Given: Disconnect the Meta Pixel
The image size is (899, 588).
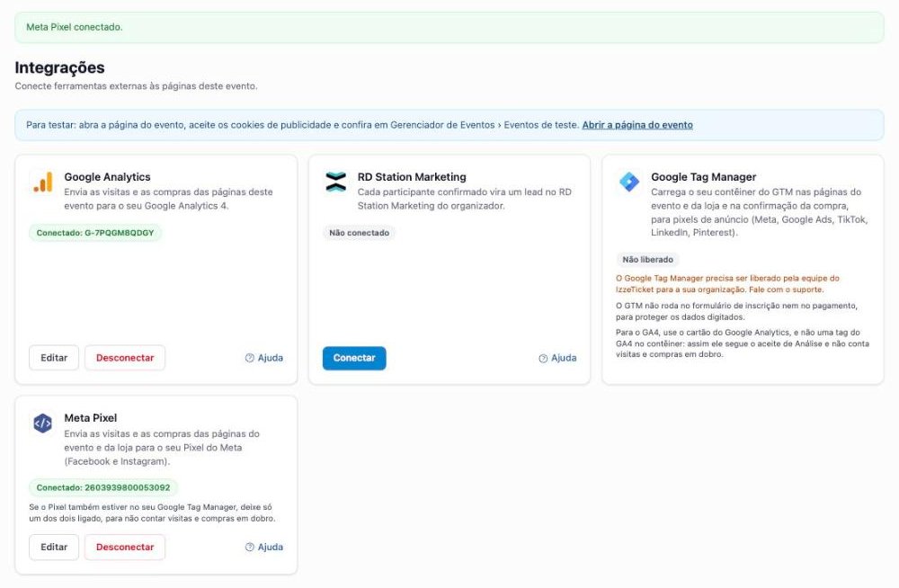Looking at the screenshot, I should 125,548.
